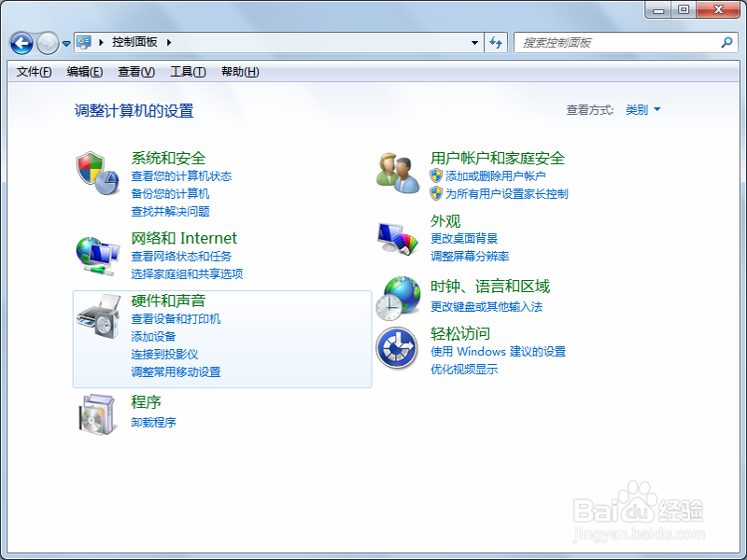Open the 工具(T) menu
The width and height of the screenshot is (747, 560).
point(189,72)
